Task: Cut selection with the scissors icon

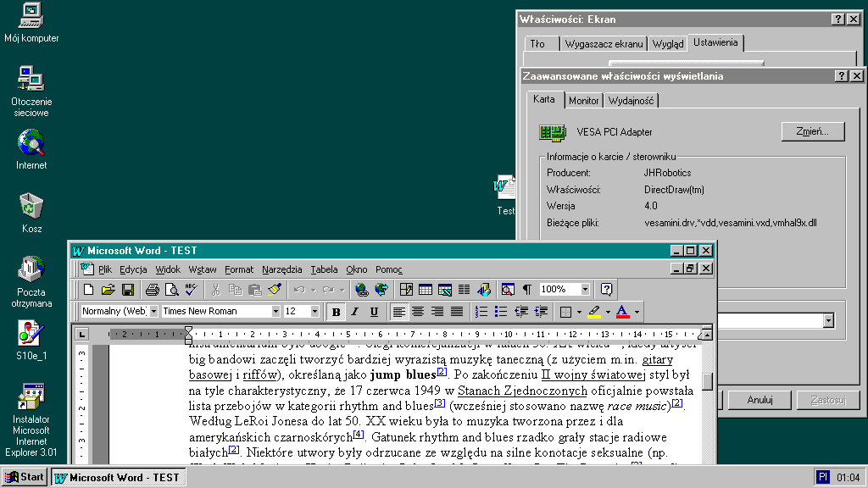Action: [x=216, y=290]
